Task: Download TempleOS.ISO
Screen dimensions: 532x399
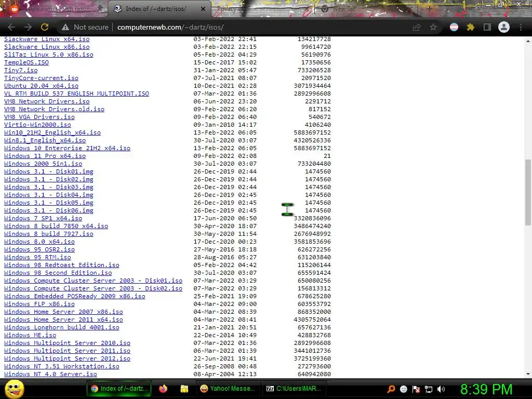Action: pos(26,62)
